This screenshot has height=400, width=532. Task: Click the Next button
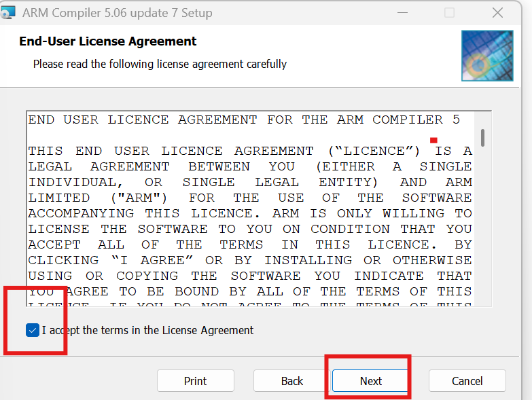(x=370, y=381)
